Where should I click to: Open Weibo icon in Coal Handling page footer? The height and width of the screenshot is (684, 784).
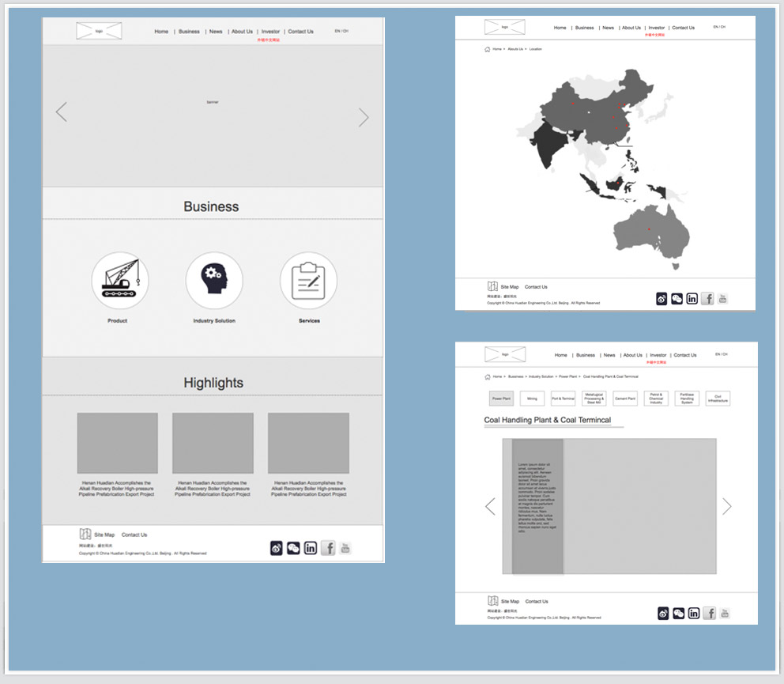tap(663, 614)
